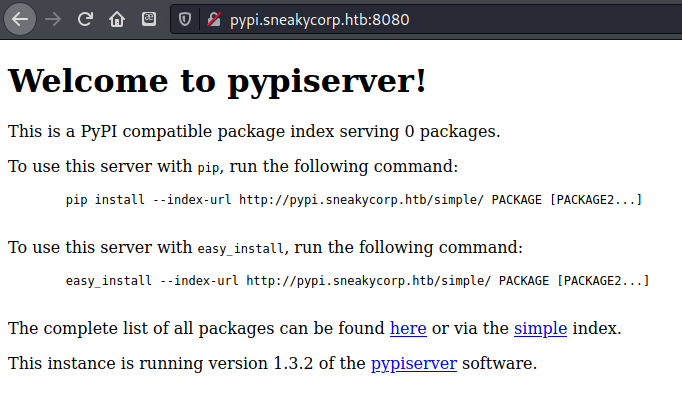The image size is (682, 410).
Task: Show the insecure connection padlock info
Action: tap(212, 19)
